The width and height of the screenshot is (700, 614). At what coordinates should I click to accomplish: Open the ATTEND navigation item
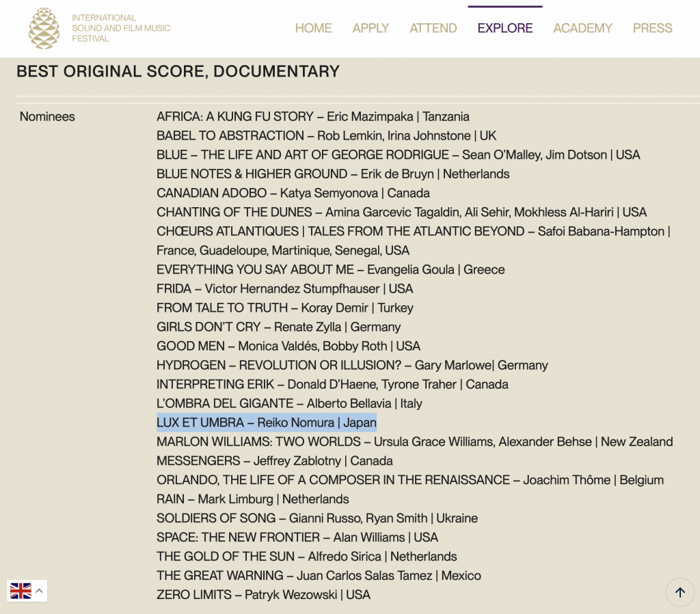click(433, 28)
